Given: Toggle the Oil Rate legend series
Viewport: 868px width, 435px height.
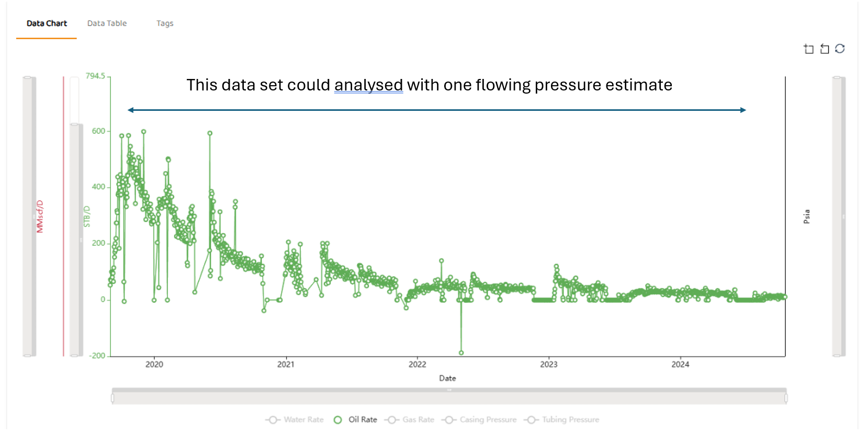Looking at the screenshot, I should [356, 420].
